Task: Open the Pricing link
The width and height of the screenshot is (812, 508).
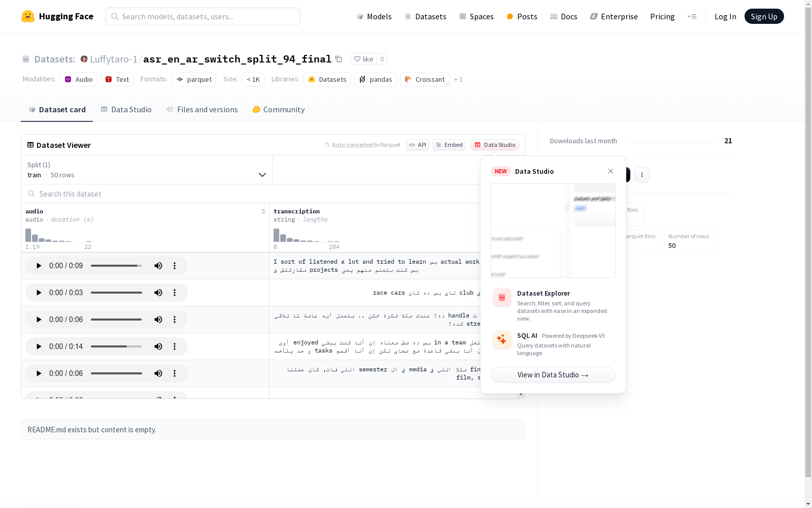Action: (x=662, y=16)
